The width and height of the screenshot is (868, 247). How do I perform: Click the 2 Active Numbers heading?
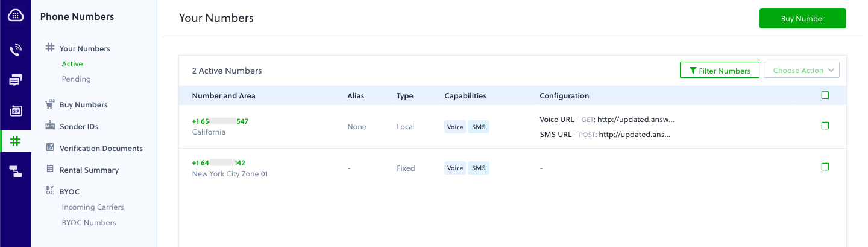227,71
